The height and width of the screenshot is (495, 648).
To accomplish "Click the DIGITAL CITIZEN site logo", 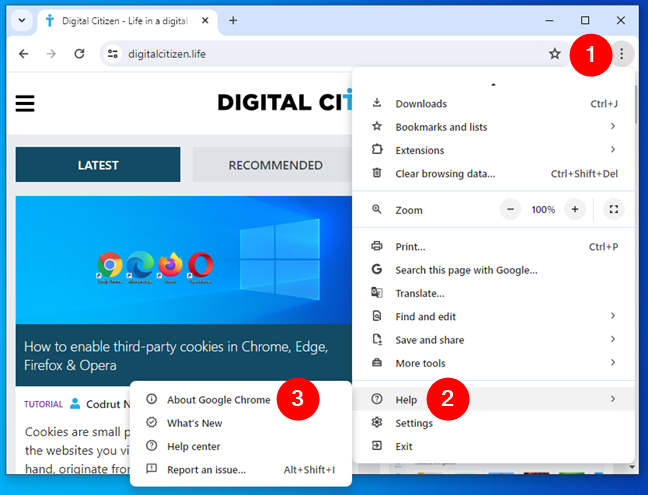I will [x=284, y=102].
